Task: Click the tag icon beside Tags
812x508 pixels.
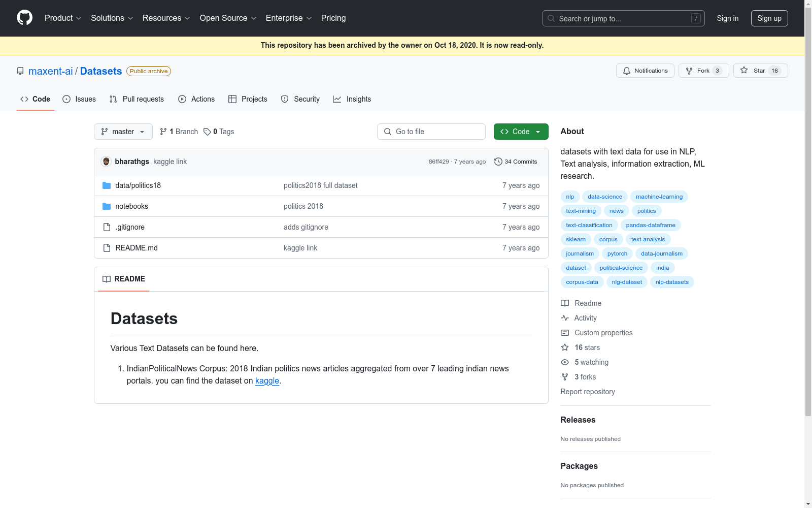Action: [207, 132]
